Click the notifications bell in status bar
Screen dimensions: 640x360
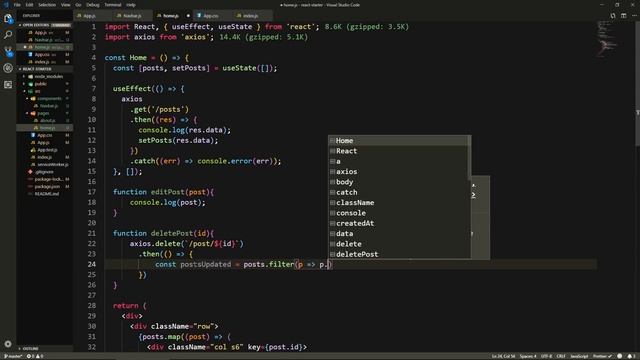pos(630,356)
